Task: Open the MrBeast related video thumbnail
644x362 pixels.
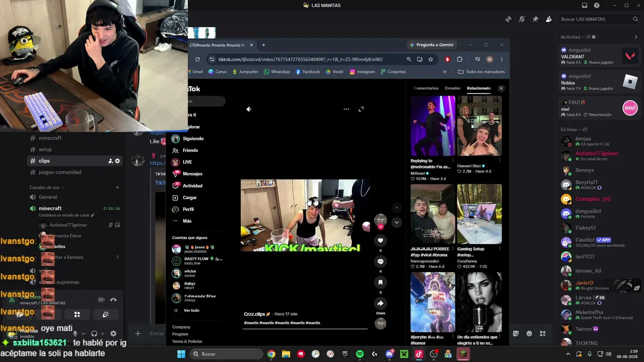Action: [433, 126]
